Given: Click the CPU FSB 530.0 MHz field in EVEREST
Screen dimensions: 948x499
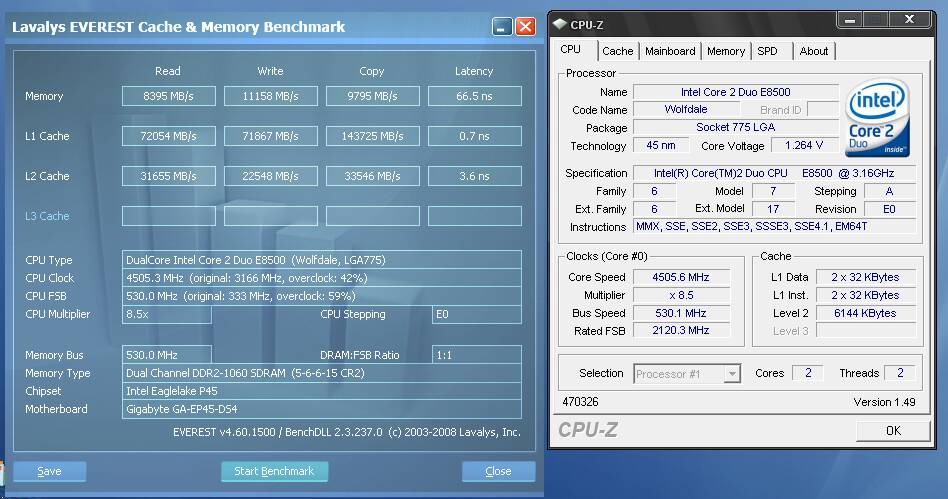Looking at the screenshot, I should 322,296.
